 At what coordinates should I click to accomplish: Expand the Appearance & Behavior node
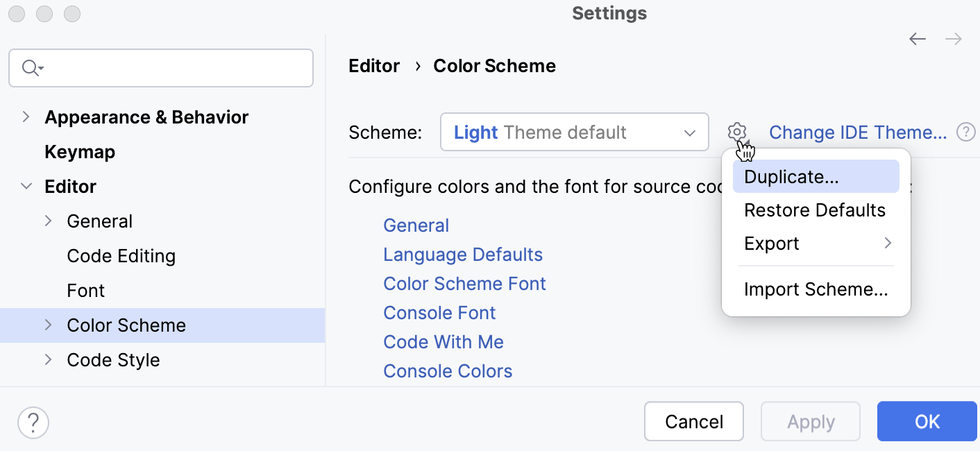26,117
